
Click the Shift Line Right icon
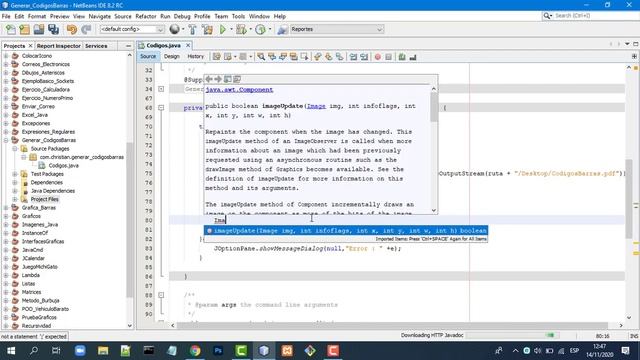click(364, 57)
